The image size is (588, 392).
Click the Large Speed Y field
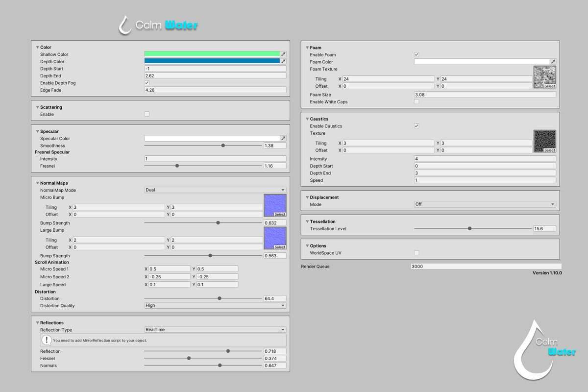click(217, 285)
